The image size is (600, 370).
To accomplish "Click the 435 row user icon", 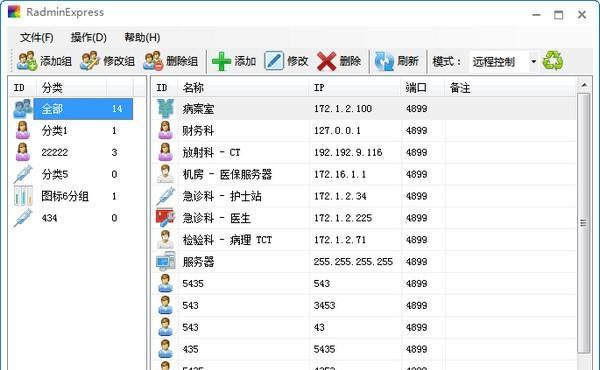I will [x=165, y=349].
